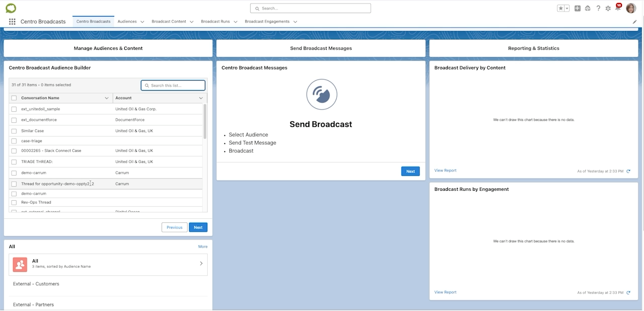The image size is (644, 311).
Task: Expand the Audiences tab dropdown
Action: pos(142,22)
